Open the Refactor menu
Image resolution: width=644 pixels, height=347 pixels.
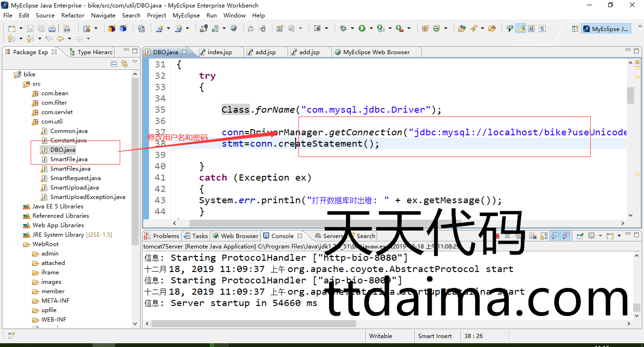(73, 15)
